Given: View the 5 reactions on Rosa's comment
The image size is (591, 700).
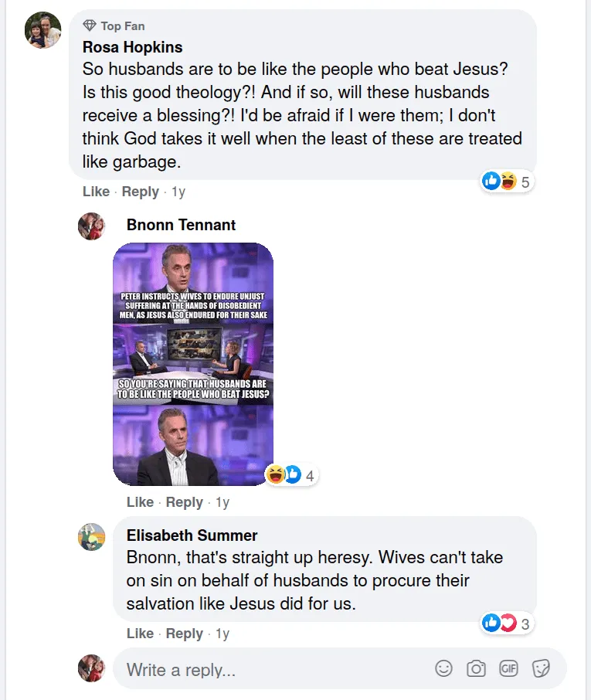Looking at the screenshot, I should click(523, 181).
